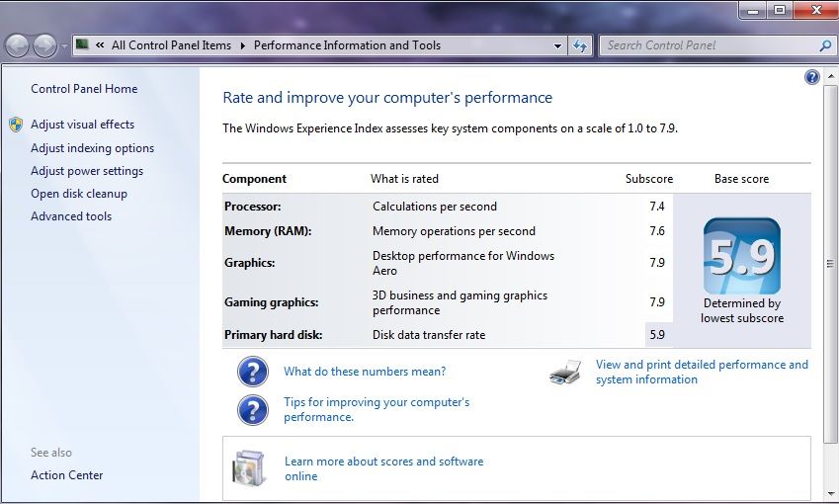Open Adjust visual effects

point(82,125)
